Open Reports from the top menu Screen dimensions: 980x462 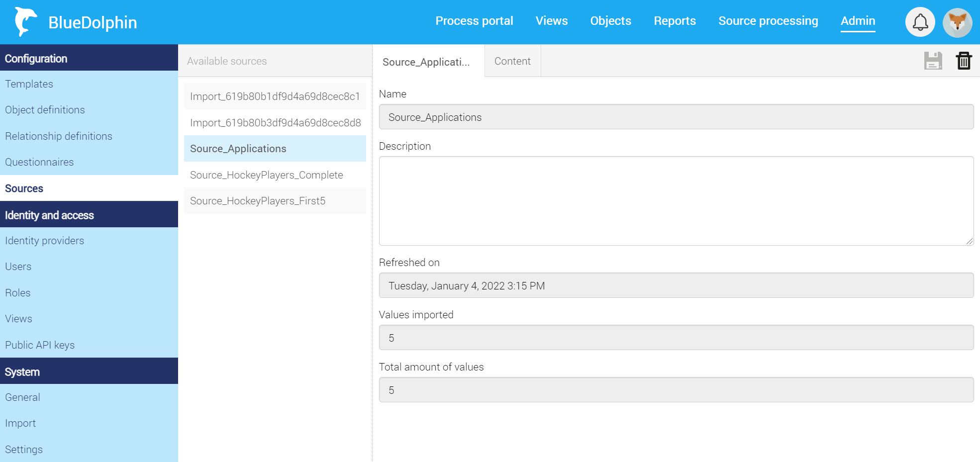[x=675, y=21]
